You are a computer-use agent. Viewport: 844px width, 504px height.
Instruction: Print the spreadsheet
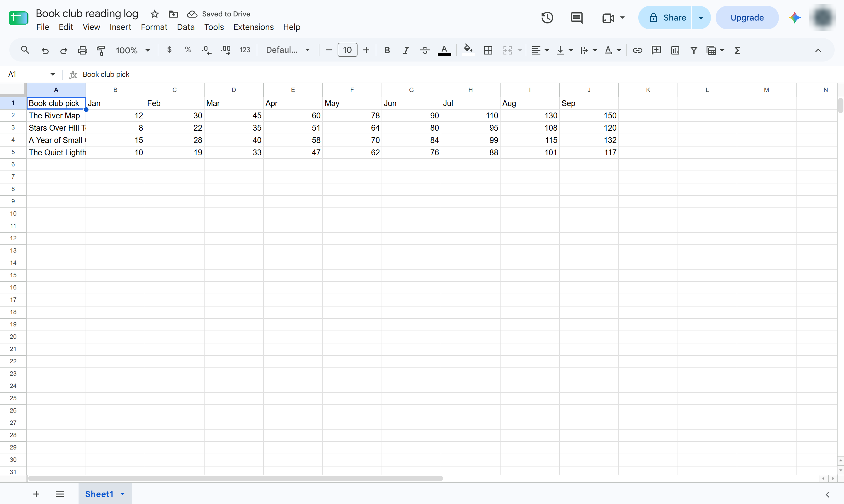pyautogui.click(x=83, y=50)
